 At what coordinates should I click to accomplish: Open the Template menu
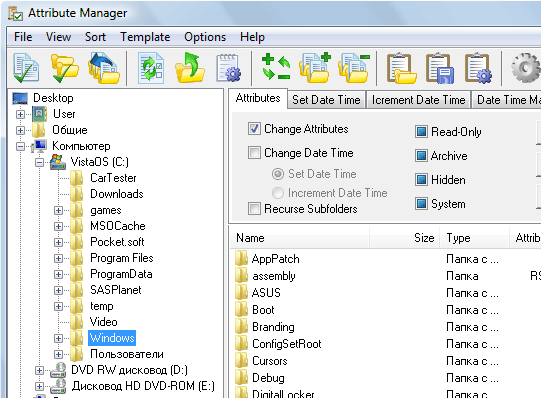(x=145, y=37)
